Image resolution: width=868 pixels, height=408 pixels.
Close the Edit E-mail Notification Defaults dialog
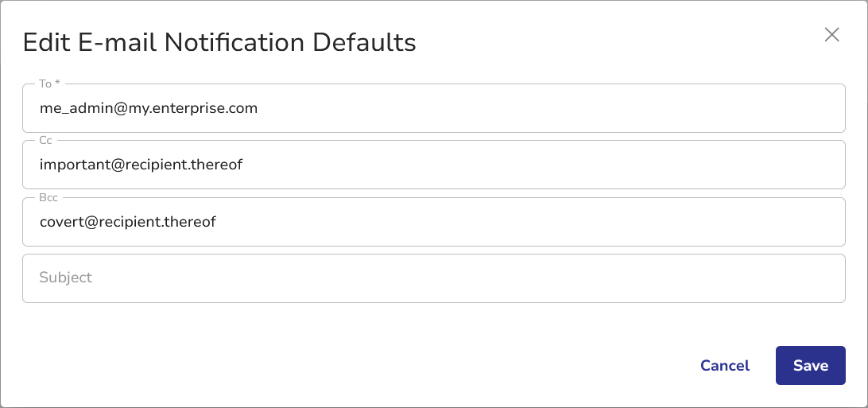click(831, 35)
